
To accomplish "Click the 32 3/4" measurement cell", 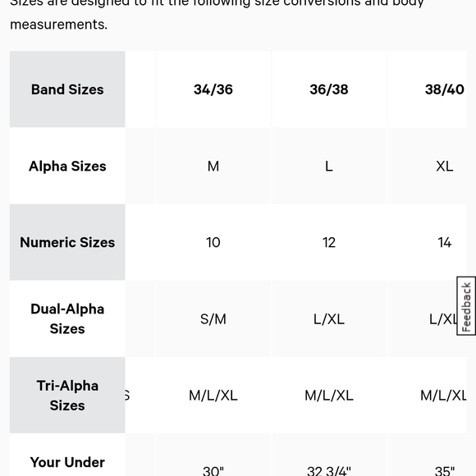I will 329,455.
